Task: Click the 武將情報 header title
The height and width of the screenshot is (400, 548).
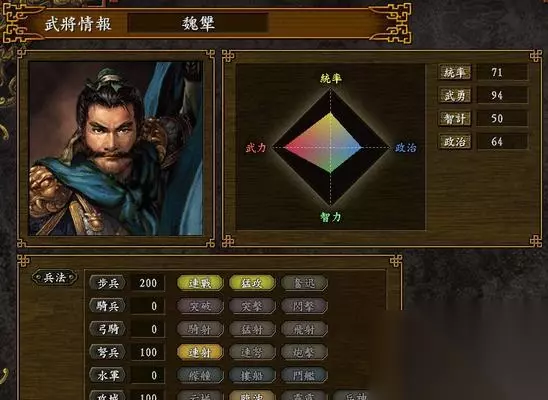Action: (78, 24)
